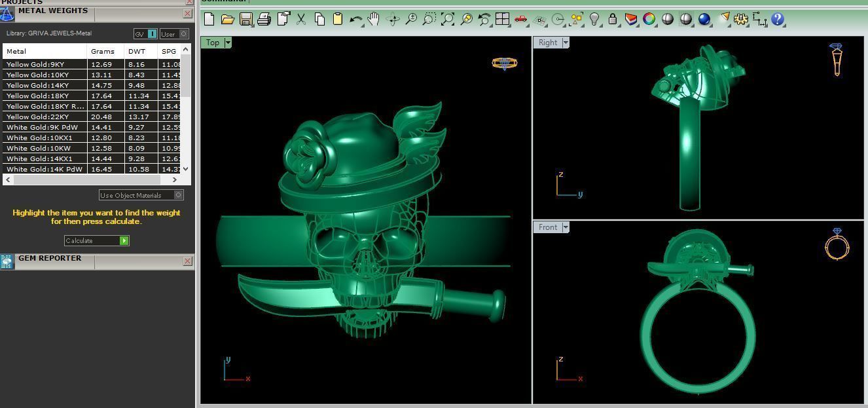Copy selection using the copy icon
This screenshot has width=868, height=408.
click(x=319, y=19)
